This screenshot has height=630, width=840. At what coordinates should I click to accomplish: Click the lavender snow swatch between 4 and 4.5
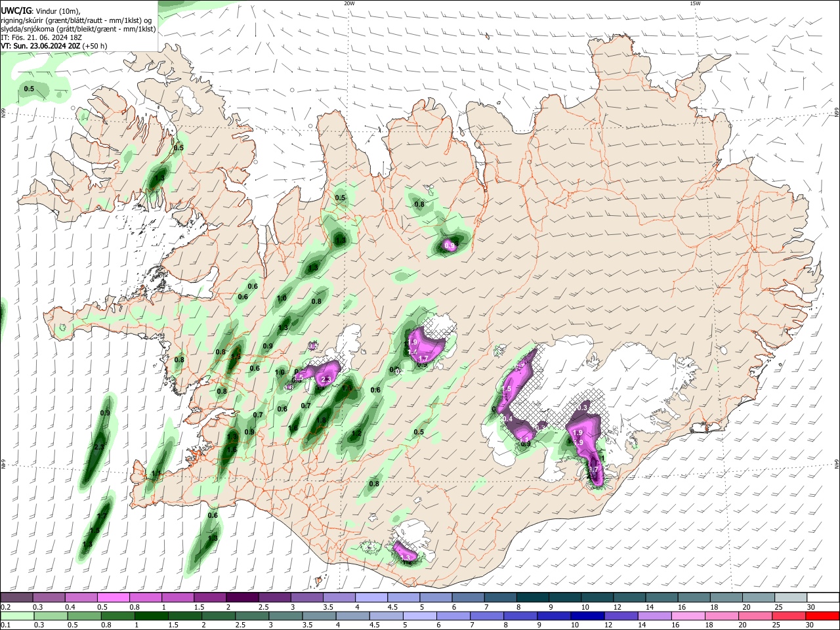pos(371,597)
